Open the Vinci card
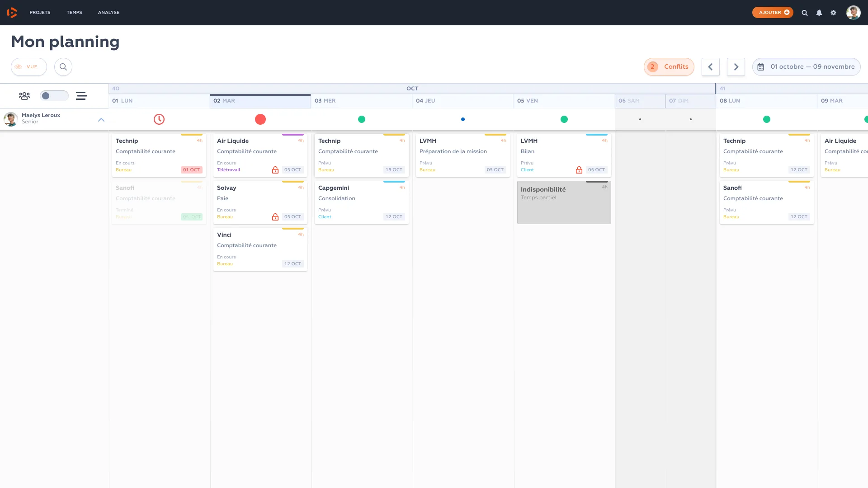Image resolution: width=868 pixels, height=488 pixels. 260,249
